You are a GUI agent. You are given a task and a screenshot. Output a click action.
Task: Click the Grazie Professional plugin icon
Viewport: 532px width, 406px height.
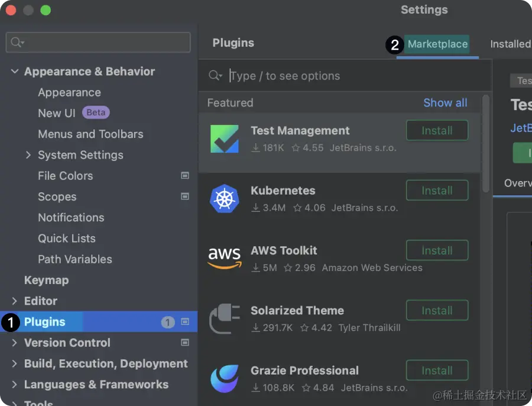pos(224,379)
